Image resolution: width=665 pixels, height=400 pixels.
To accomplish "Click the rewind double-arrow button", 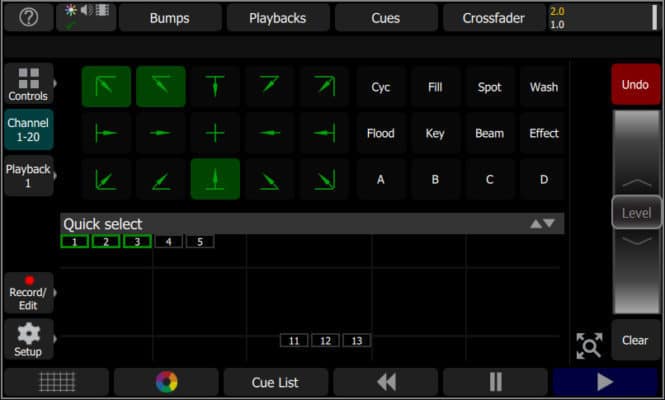I will coord(386,382).
